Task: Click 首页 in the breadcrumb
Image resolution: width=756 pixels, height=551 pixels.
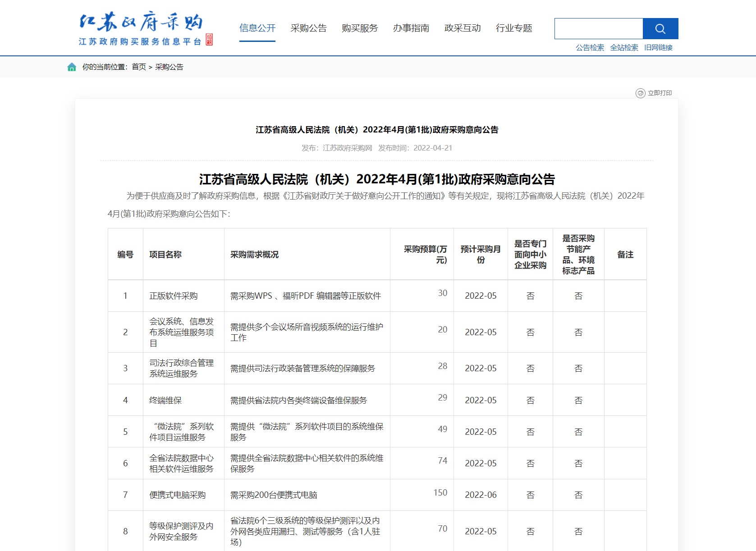Action: click(139, 67)
